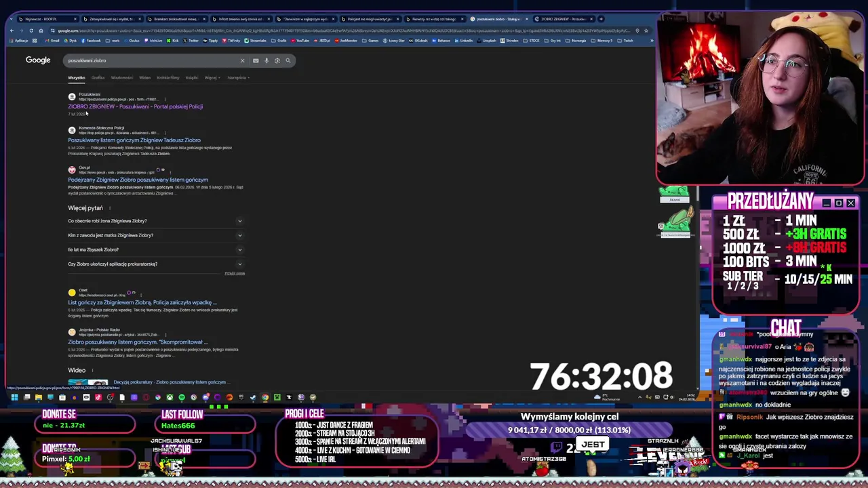
Task: Open Minecraft from the taskbar
Action: coord(277,397)
